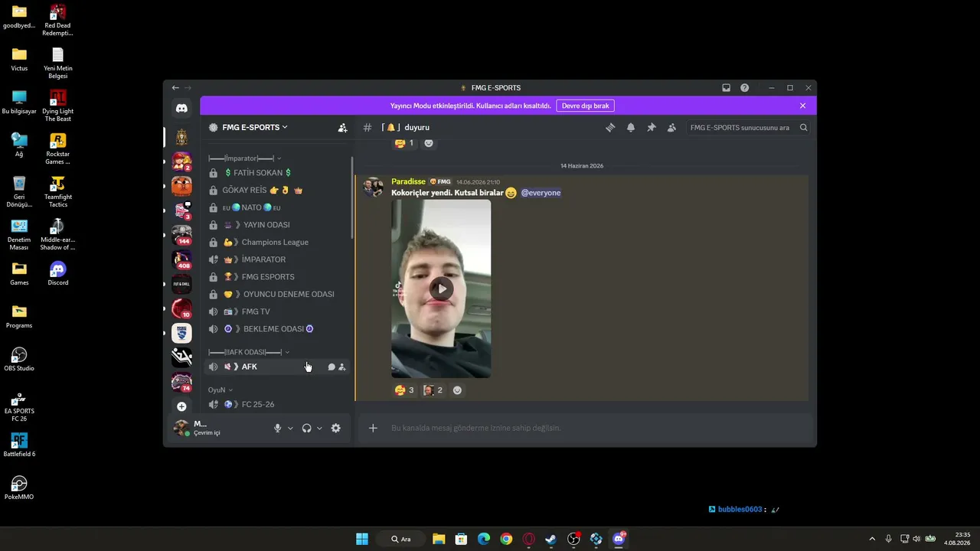
Task: Toggle headphone deafen in user panel
Action: tap(306, 429)
